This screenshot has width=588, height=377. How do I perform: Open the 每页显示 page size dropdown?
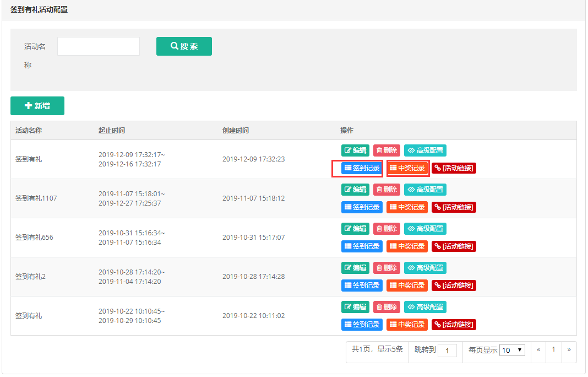click(512, 350)
